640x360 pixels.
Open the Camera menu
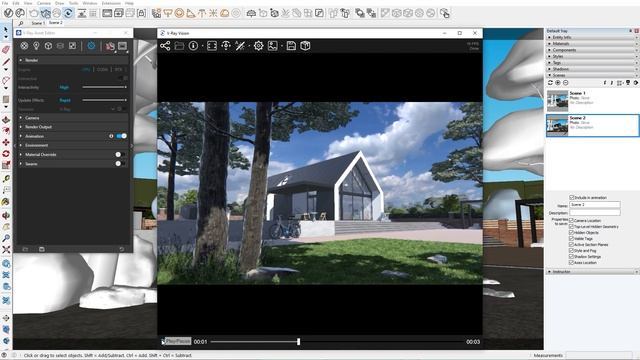[44, 3]
